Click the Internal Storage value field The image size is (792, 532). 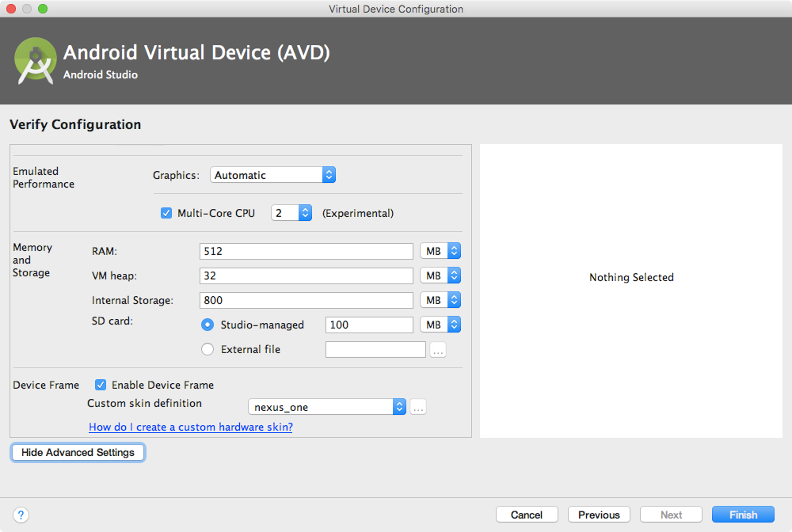point(306,300)
